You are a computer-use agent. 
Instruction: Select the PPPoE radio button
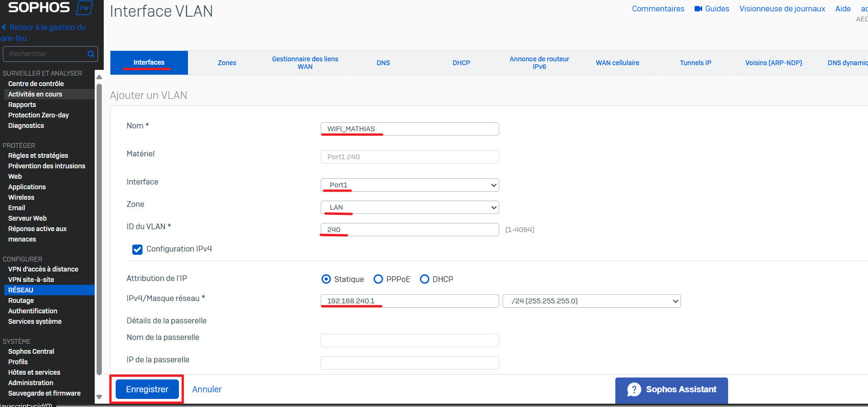[x=378, y=279]
